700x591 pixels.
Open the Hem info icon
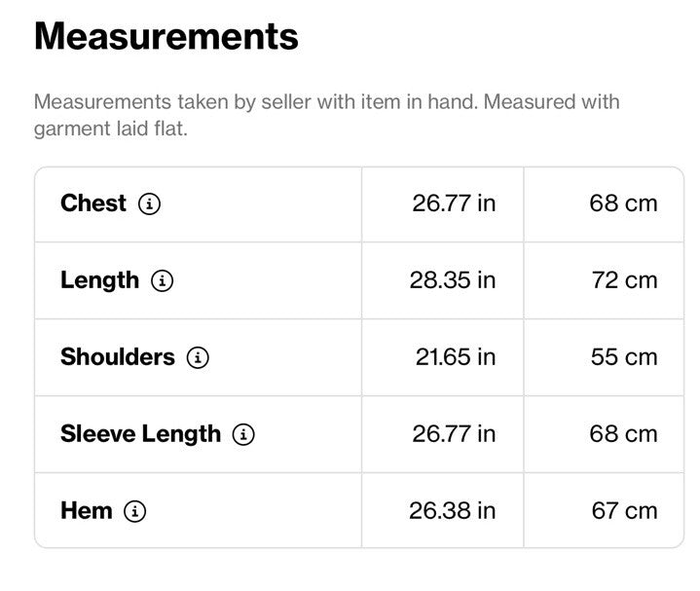[x=134, y=511]
